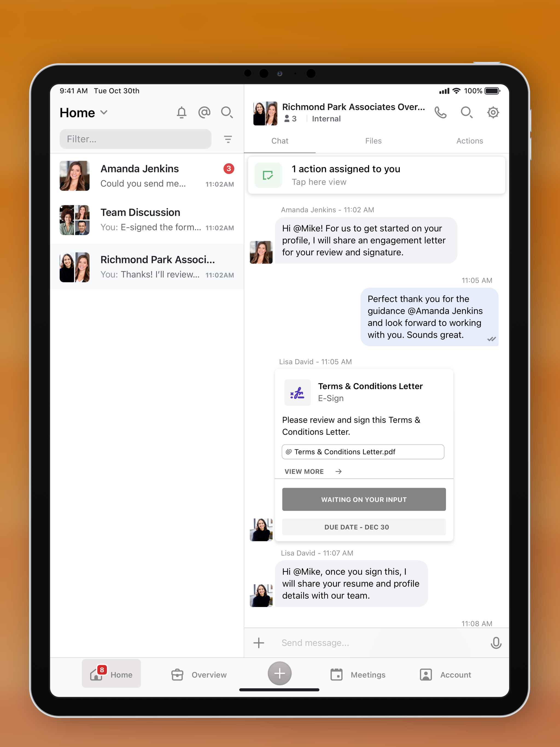Viewport: 560px width, 747px height.
Task: Focus the Filter input field
Action: point(135,139)
